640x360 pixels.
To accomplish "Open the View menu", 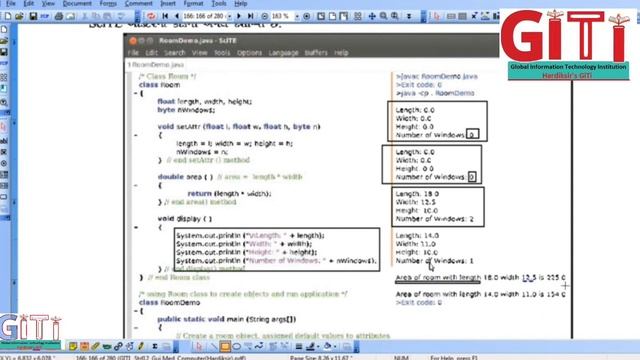I will (x=48, y=4).
